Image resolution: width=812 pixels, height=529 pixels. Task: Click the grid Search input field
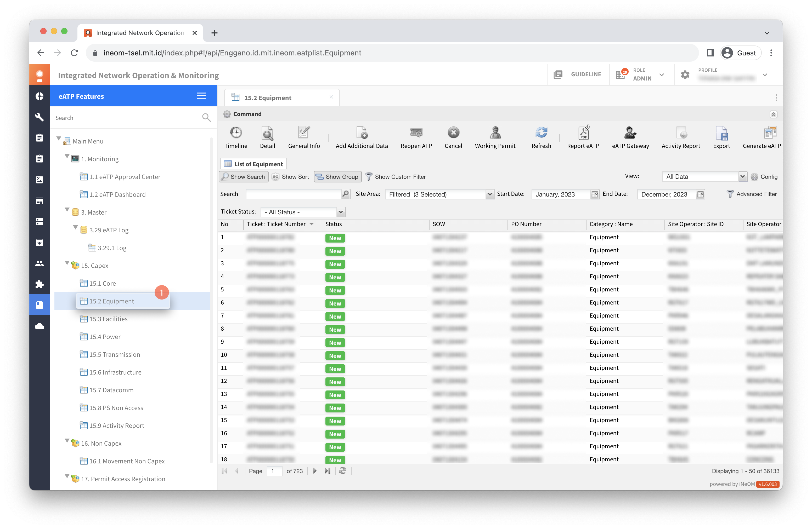click(x=294, y=194)
